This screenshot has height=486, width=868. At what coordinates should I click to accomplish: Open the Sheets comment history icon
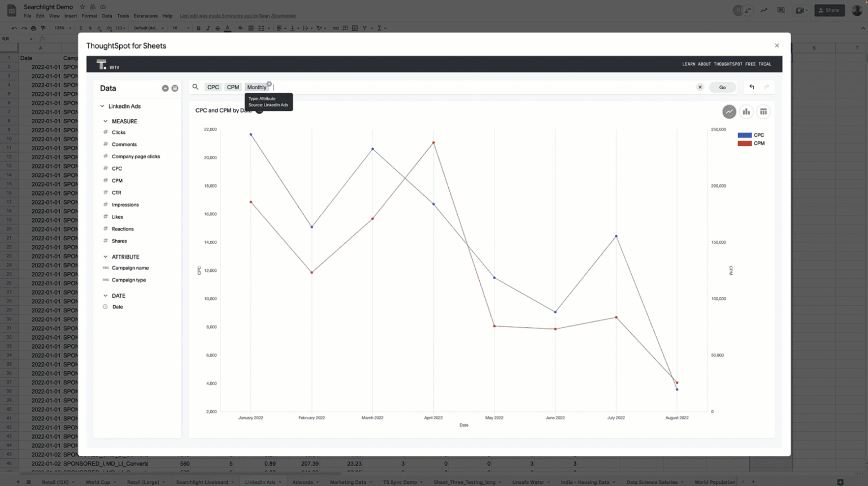[781, 10]
